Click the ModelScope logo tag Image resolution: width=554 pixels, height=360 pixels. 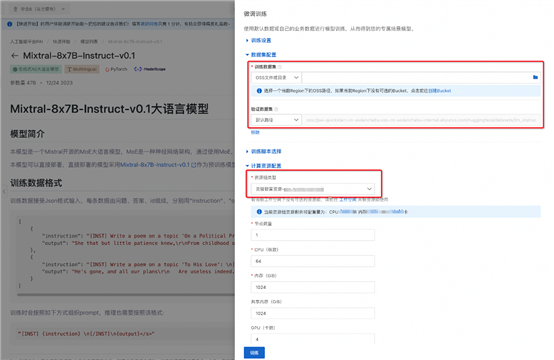tap(150, 69)
